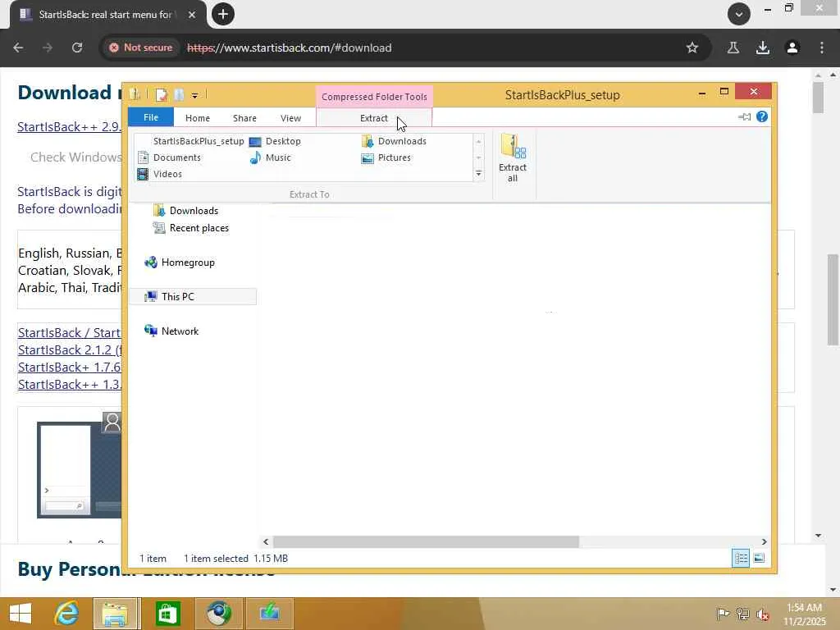
Task: Click the Properties quick access icon
Action: tap(162, 95)
